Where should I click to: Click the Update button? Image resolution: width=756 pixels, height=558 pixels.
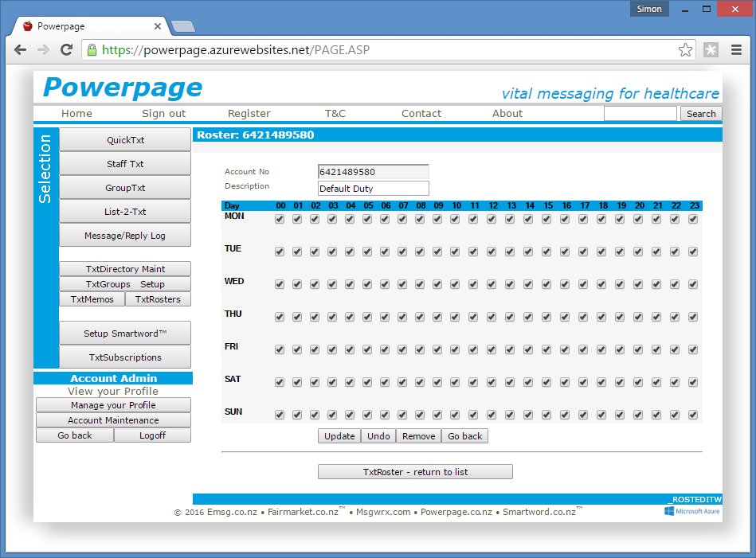tap(339, 436)
